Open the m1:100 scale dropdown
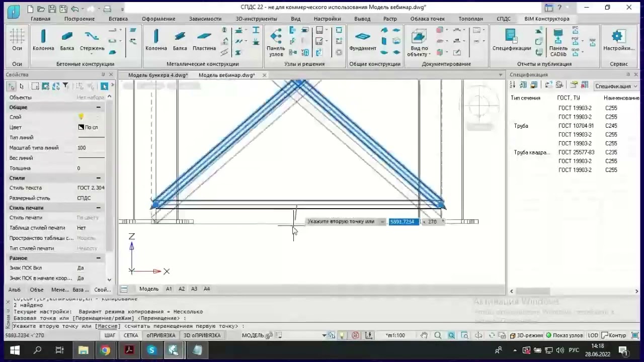644x362 pixels. tap(394, 335)
